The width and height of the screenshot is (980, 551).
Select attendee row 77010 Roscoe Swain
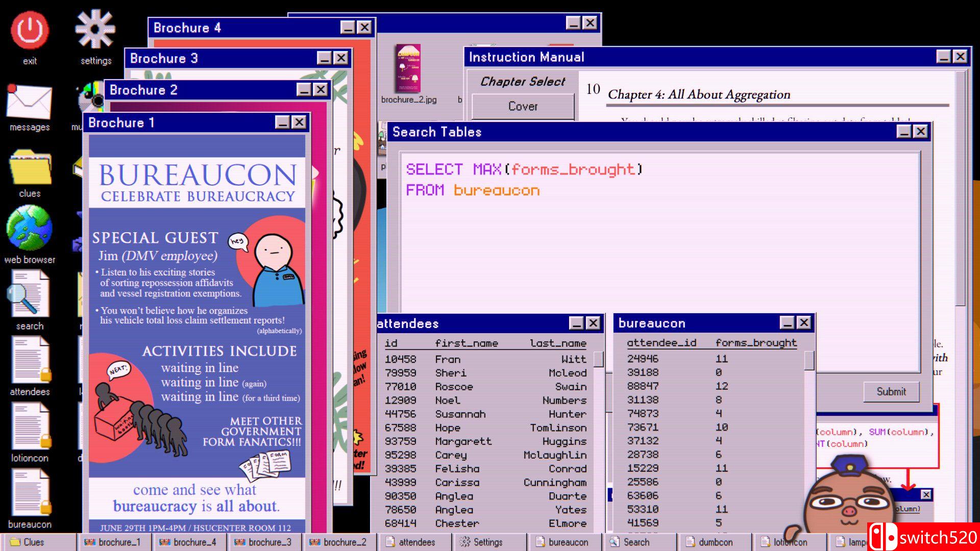[x=485, y=387]
